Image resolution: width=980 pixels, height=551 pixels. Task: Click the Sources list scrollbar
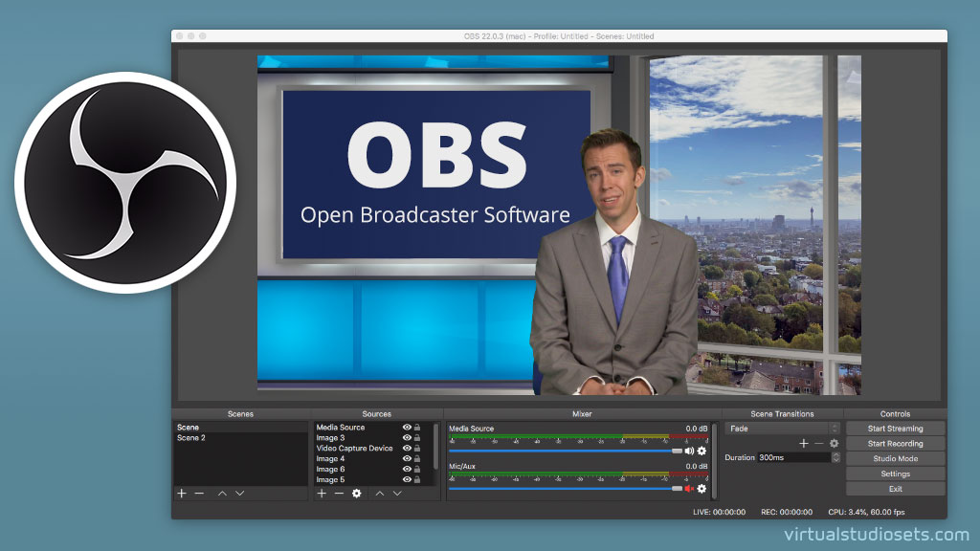coord(435,446)
